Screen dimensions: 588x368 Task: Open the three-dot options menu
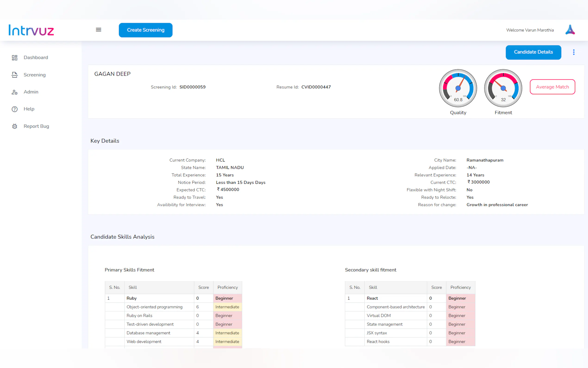click(x=574, y=52)
